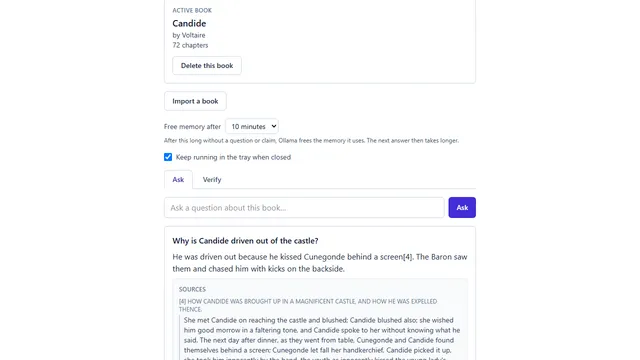640x360 pixels.
Task: Click the '72 chapters' text
Action: click(190, 45)
